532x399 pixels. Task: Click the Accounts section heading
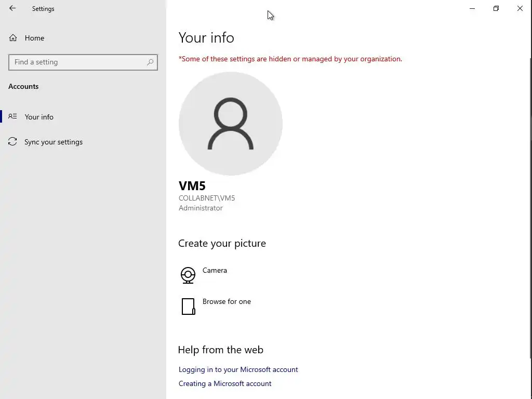(x=23, y=87)
